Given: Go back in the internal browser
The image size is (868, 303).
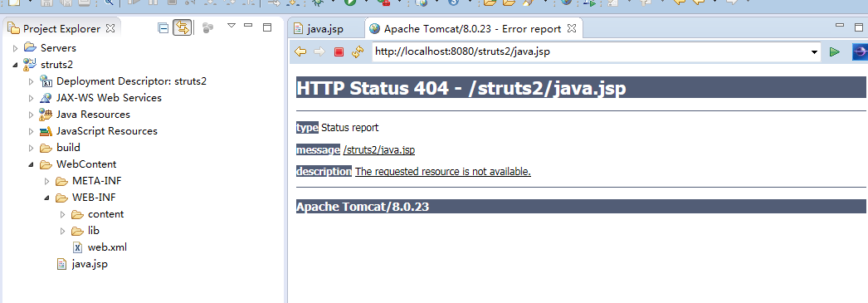Looking at the screenshot, I should (300, 52).
